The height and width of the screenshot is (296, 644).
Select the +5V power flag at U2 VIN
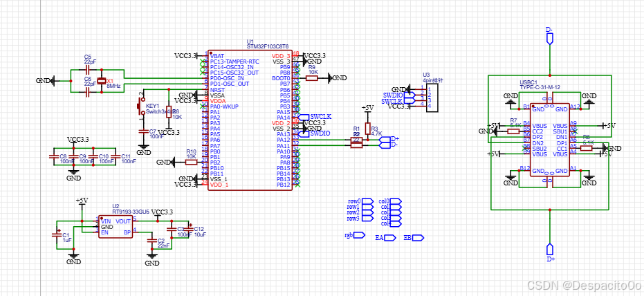tap(82, 201)
